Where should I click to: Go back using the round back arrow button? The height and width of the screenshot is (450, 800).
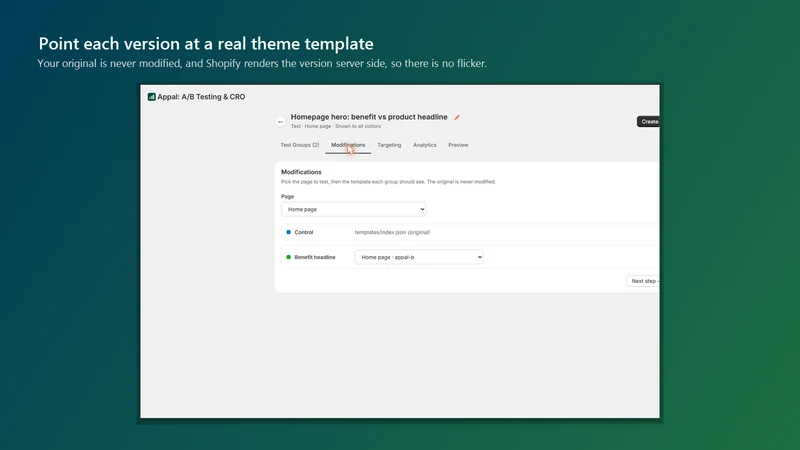280,122
